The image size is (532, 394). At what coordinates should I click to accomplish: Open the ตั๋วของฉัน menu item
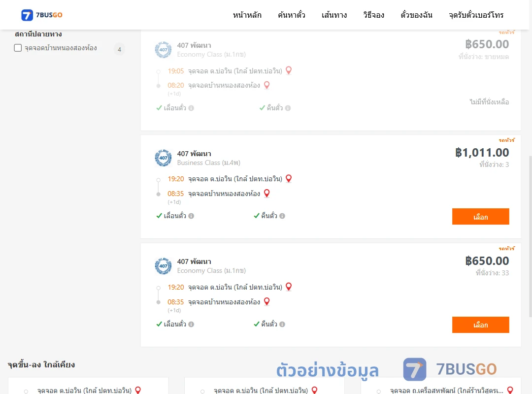coord(416,15)
